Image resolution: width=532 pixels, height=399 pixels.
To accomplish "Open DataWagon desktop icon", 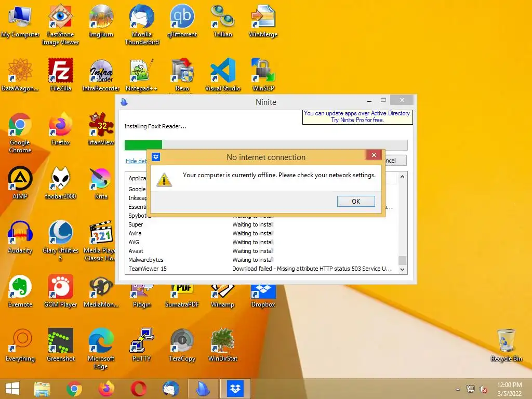I will (20, 75).
